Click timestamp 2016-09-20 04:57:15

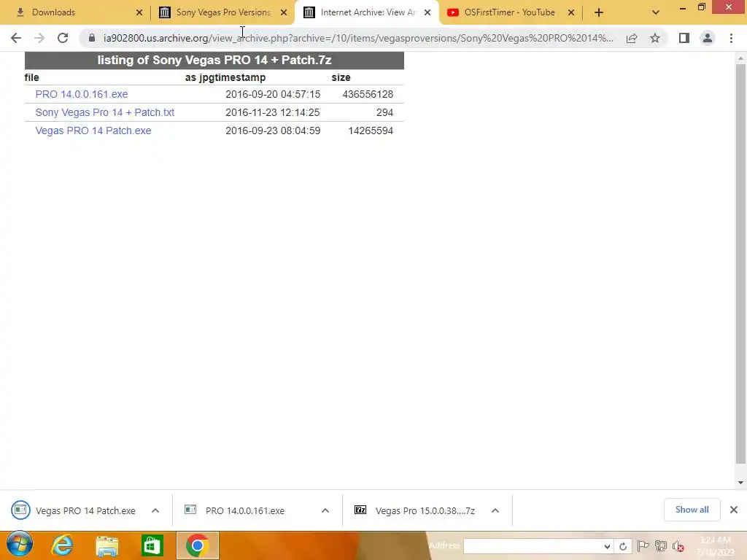click(x=273, y=94)
